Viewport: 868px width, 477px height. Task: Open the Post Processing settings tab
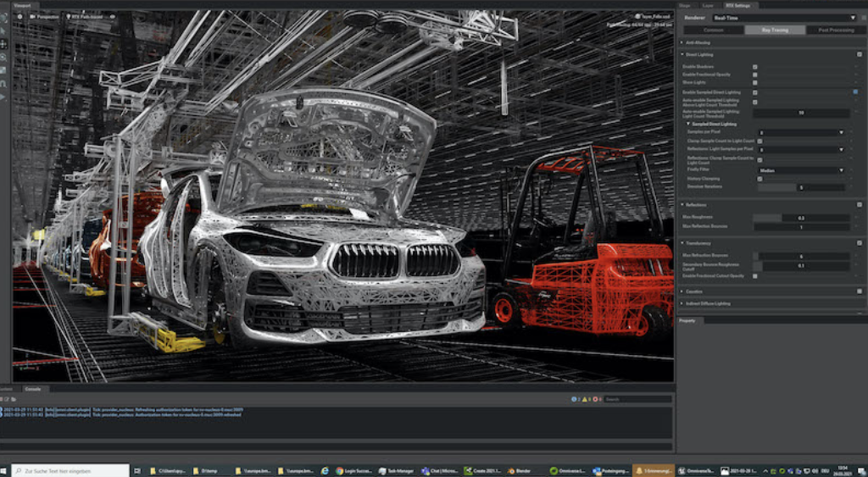coord(836,30)
